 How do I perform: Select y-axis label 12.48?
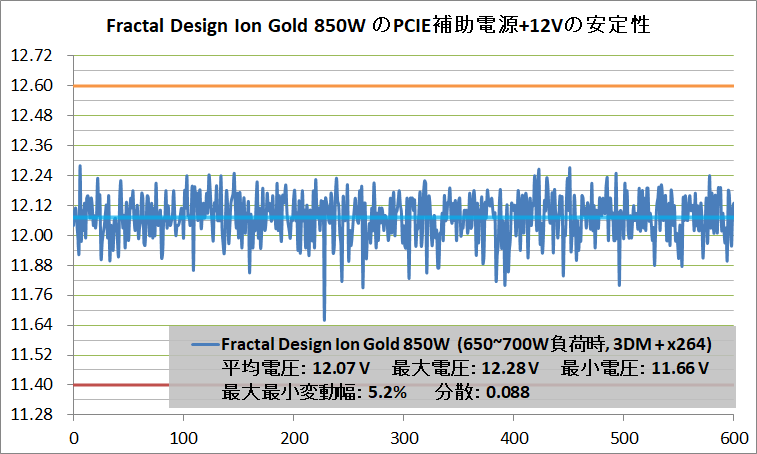coord(31,115)
